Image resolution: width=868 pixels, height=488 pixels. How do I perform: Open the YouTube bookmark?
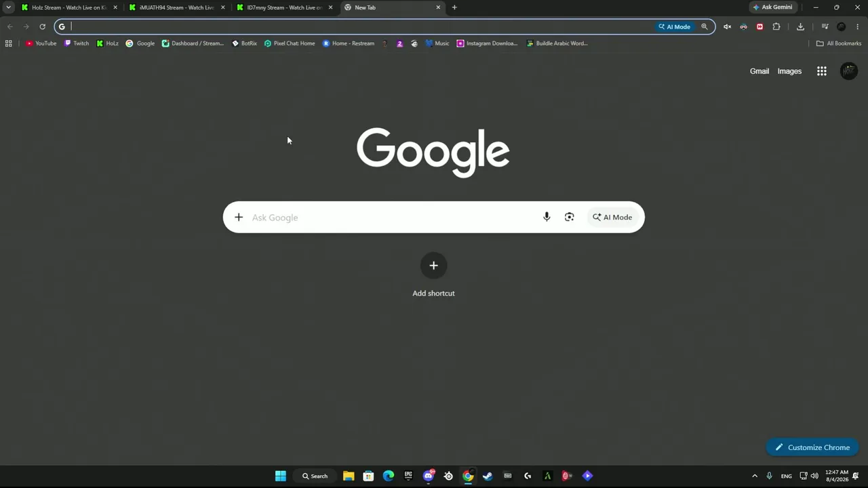[x=41, y=43]
